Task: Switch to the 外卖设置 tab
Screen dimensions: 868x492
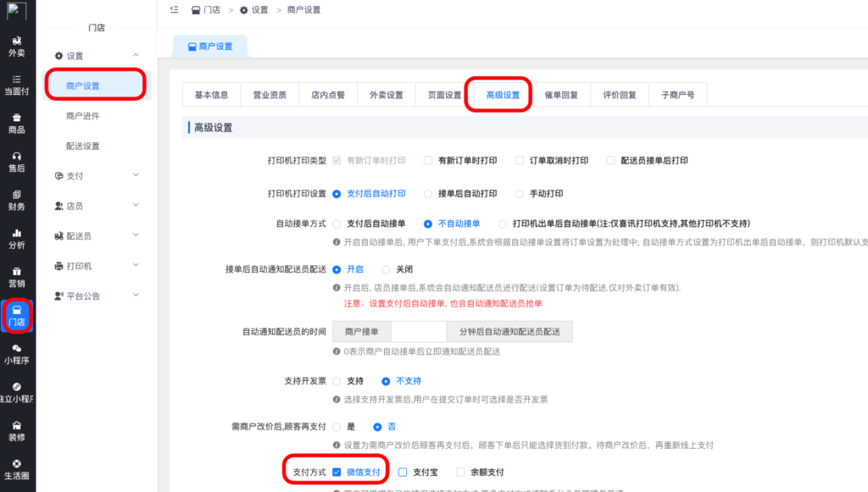Action: coord(386,95)
